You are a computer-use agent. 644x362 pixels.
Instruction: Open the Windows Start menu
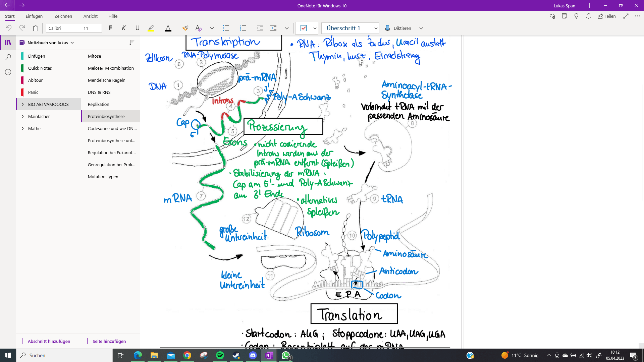[x=8, y=355]
